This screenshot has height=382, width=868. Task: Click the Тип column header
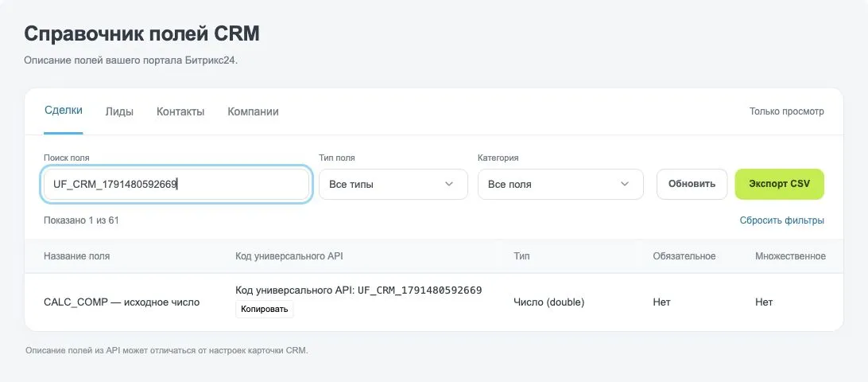click(x=521, y=256)
